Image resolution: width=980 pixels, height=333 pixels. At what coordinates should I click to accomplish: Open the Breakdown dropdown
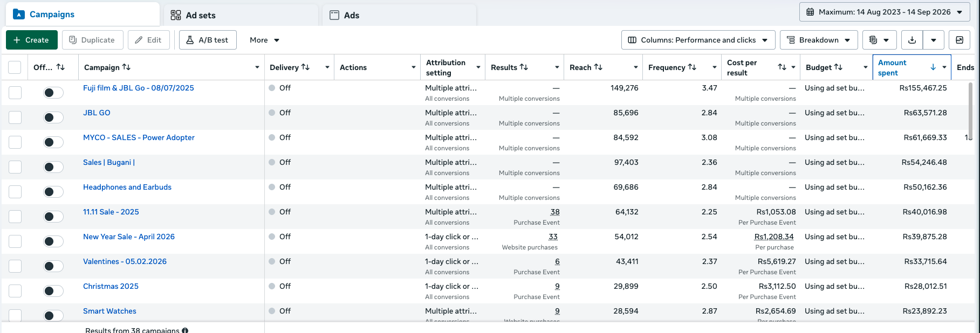819,40
